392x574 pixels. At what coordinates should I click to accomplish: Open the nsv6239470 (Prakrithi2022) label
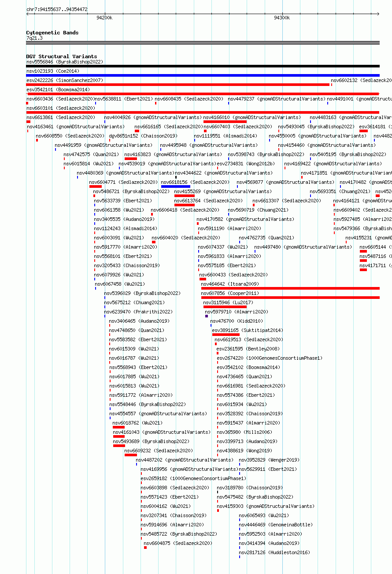(138, 312)
